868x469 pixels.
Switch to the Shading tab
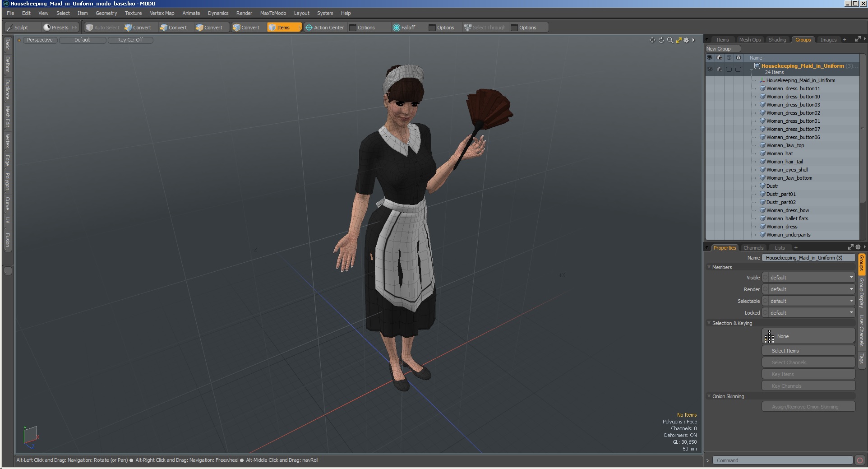click(x=777, y=40)
